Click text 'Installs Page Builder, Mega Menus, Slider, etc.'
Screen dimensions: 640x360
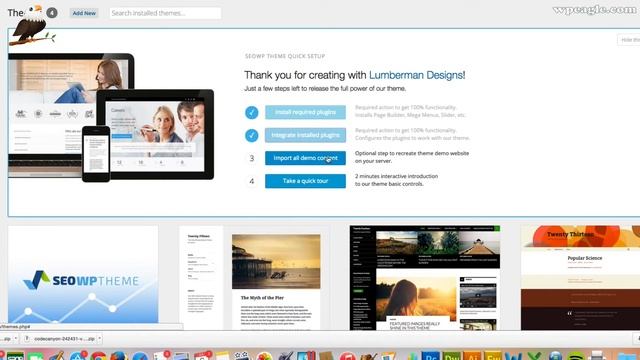coord(410,115)
